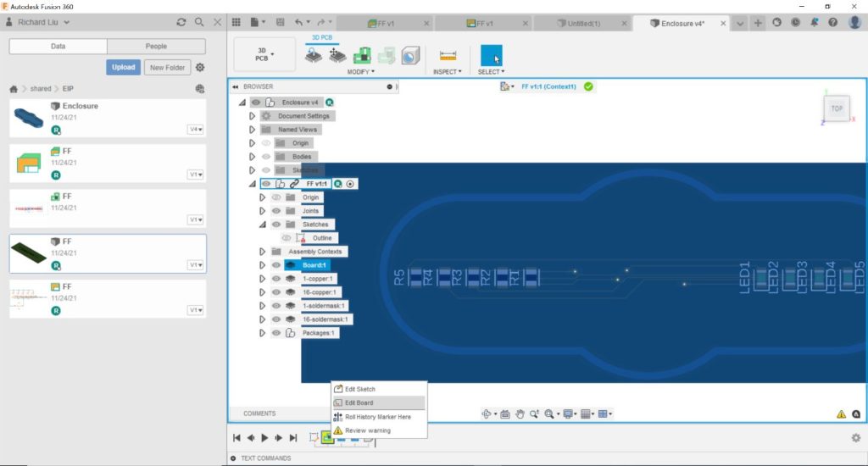This screenshot has width=868, height=466.
Task: Open grid and snaps settings icon
Action: pos(585,414)
